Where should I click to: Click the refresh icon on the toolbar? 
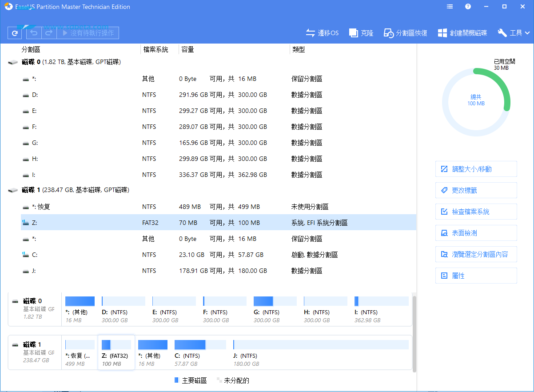point(15,32)
